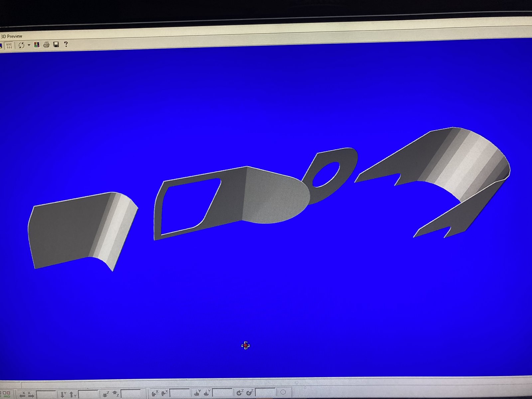The height and width of the screenshot is (399, 532).
Task: Rotate model negative about X axis
Action: click(x=155, y=393)
